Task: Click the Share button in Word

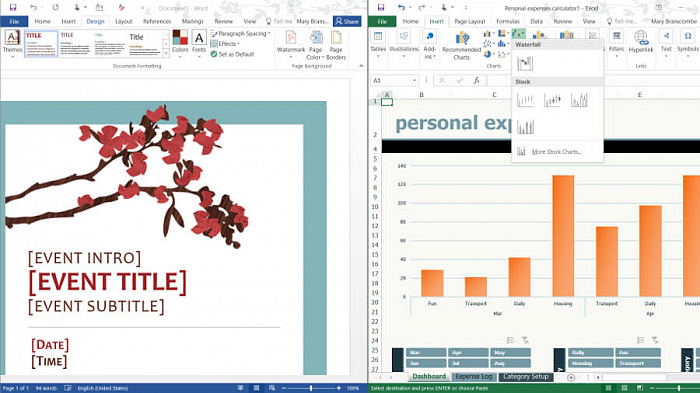Action: point(347,21)
